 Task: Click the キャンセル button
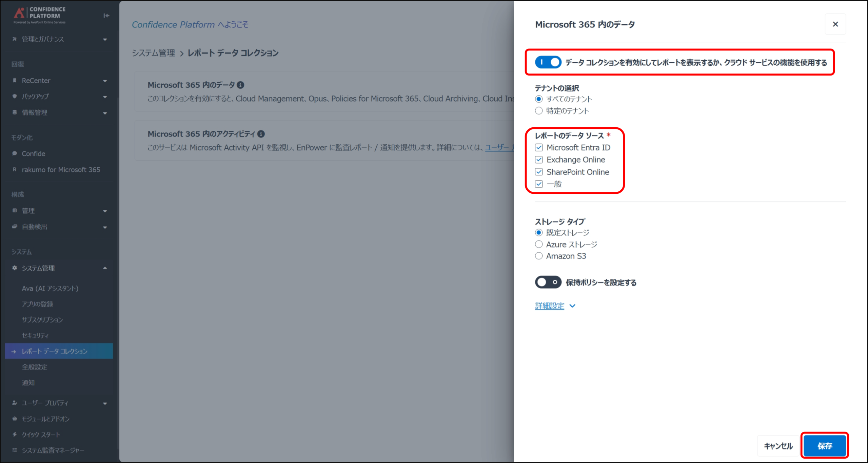point(778,446)
